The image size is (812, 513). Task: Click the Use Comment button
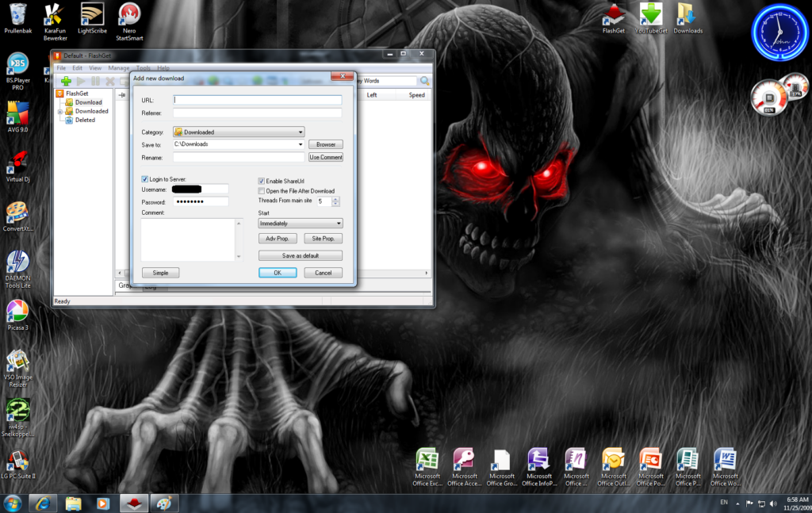pos(326,157)
